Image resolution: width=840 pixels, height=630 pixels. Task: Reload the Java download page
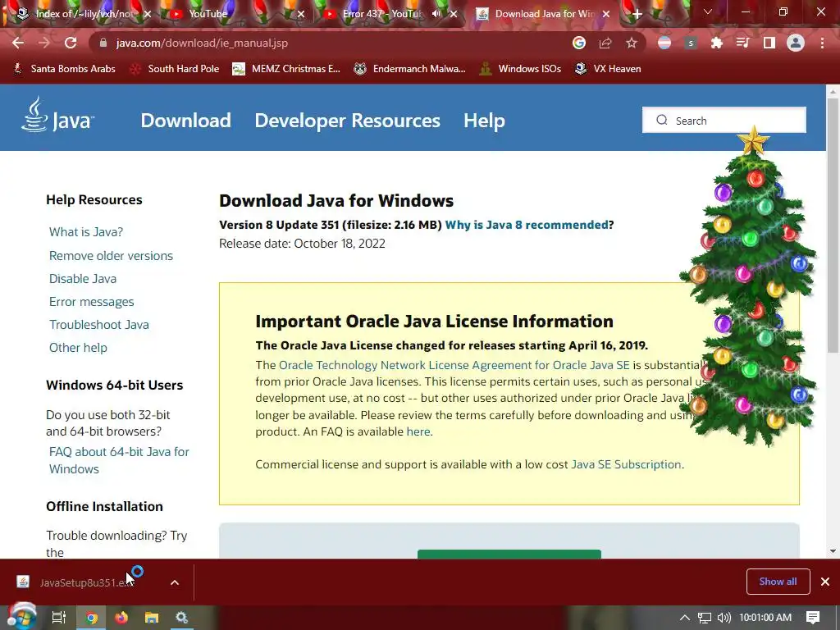click(x=71, y=43)
